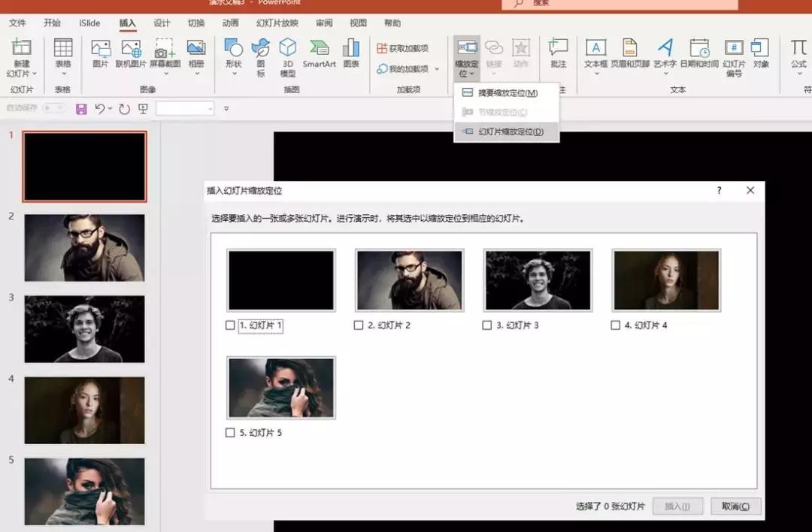Tick the checkbox for 幻灯片 3
Image resolution: width=812 pixels, height=532 pixels.
pos(486,325)
